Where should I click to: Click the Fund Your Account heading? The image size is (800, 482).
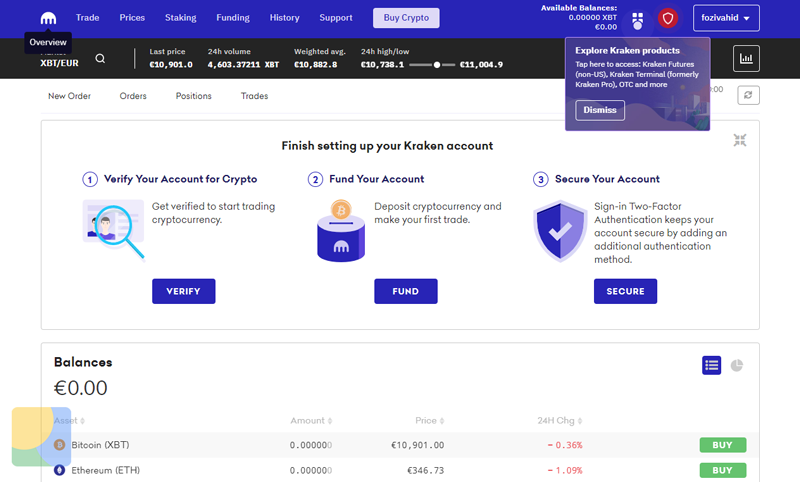(377, 179)
